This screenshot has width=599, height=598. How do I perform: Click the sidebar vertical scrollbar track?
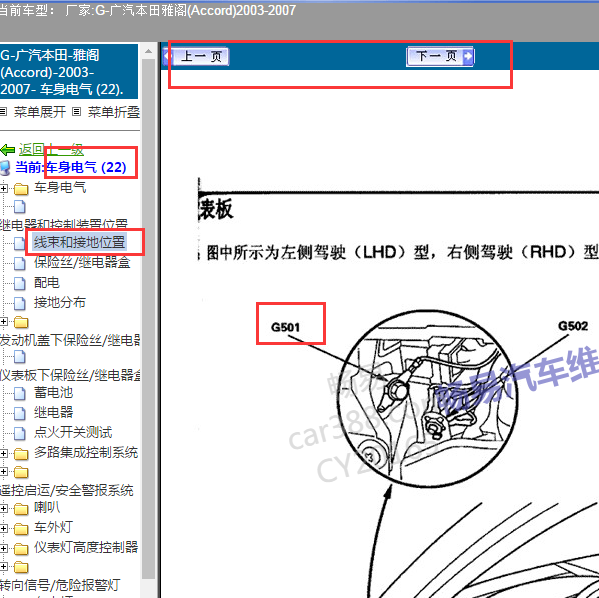149,319
